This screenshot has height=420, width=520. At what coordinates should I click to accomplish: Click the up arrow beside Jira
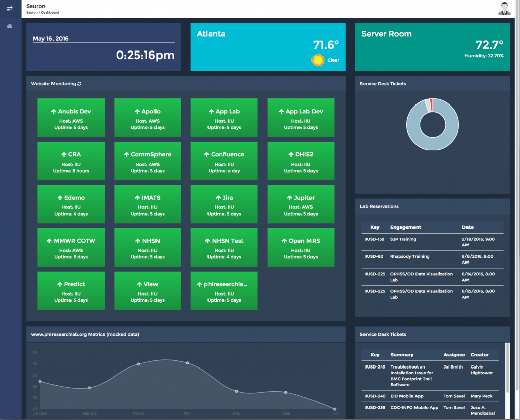pyautogui.click(x=218, y=198)
